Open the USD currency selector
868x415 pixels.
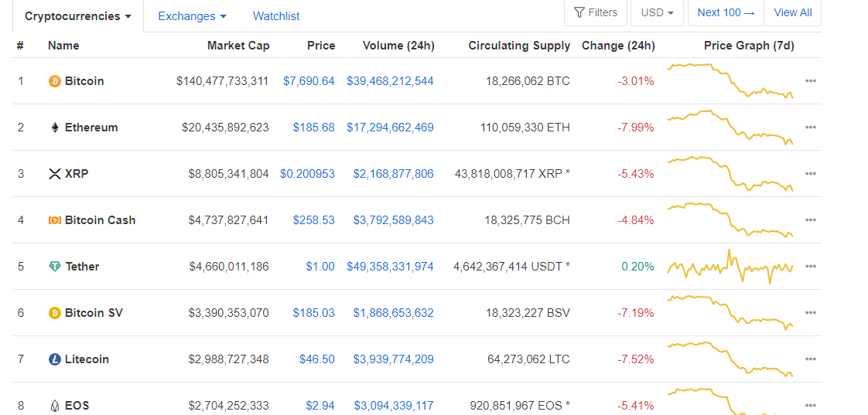click(657, 12)
